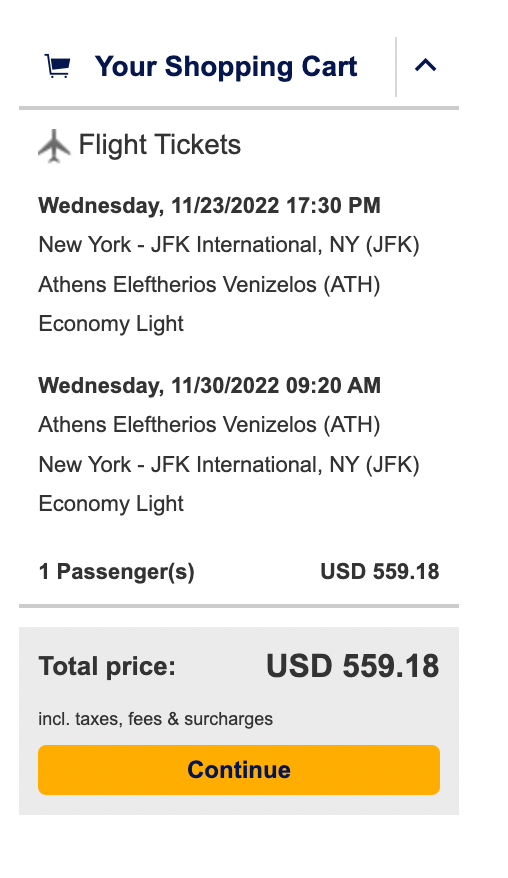Click 1 Passenger(s) label
508x878 pixels.
pos(116,572)
